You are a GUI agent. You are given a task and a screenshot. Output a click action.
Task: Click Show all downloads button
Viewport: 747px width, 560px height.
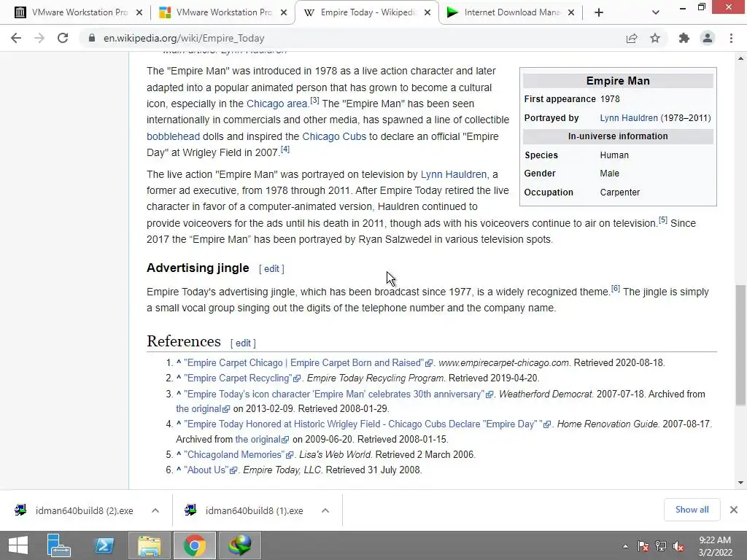coord(692,510)
